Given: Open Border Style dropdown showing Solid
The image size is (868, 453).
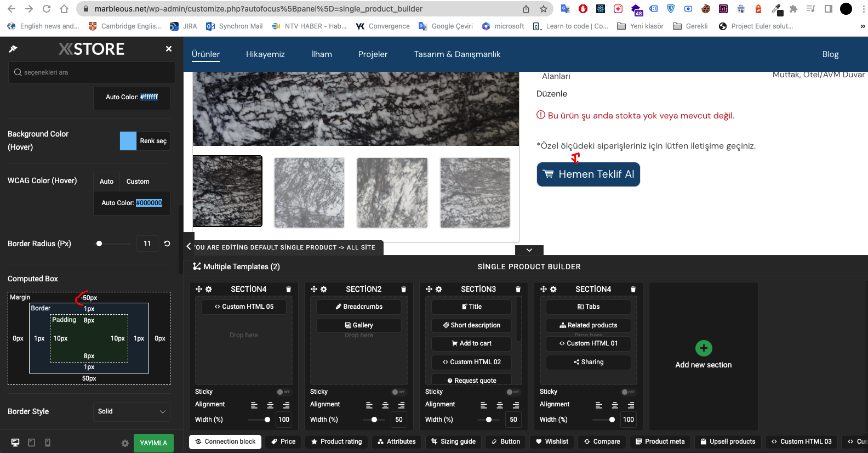Looking at the screenshot, I should tap(132, 411).
